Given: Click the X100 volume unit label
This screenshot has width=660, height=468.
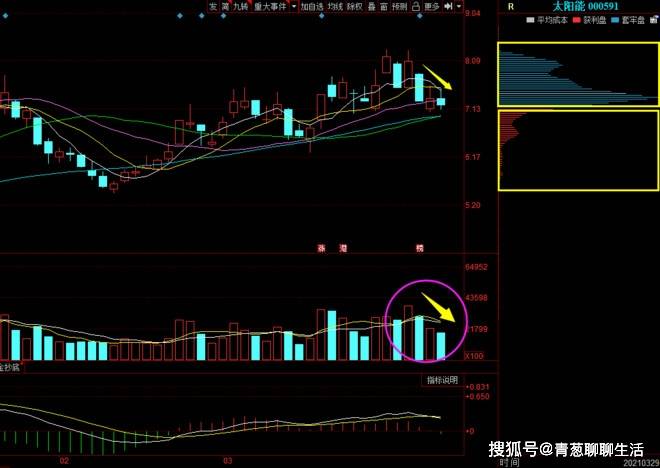Looking at the screenshot, I should click(x=474, y=356).
